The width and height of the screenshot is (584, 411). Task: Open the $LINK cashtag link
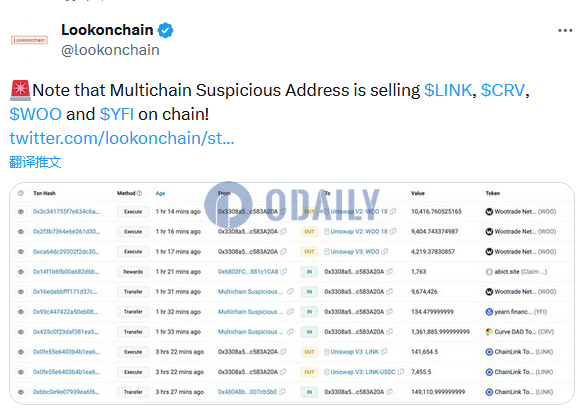coord(448,90)
